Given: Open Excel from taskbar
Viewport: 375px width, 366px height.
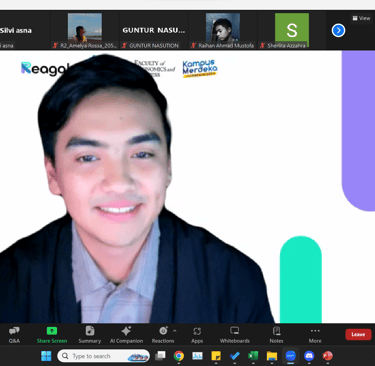Looking at the screenshot, I should pyautogui.click(x=253, y=356).
